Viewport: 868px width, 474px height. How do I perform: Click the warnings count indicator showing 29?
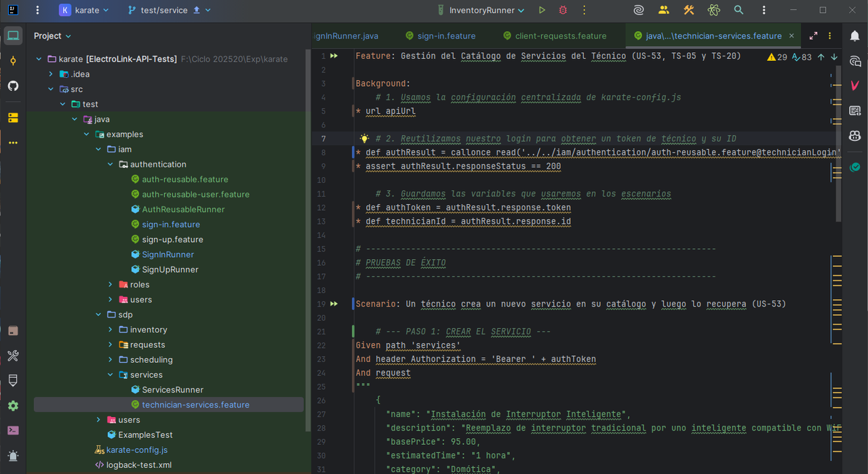coord(777,57)
